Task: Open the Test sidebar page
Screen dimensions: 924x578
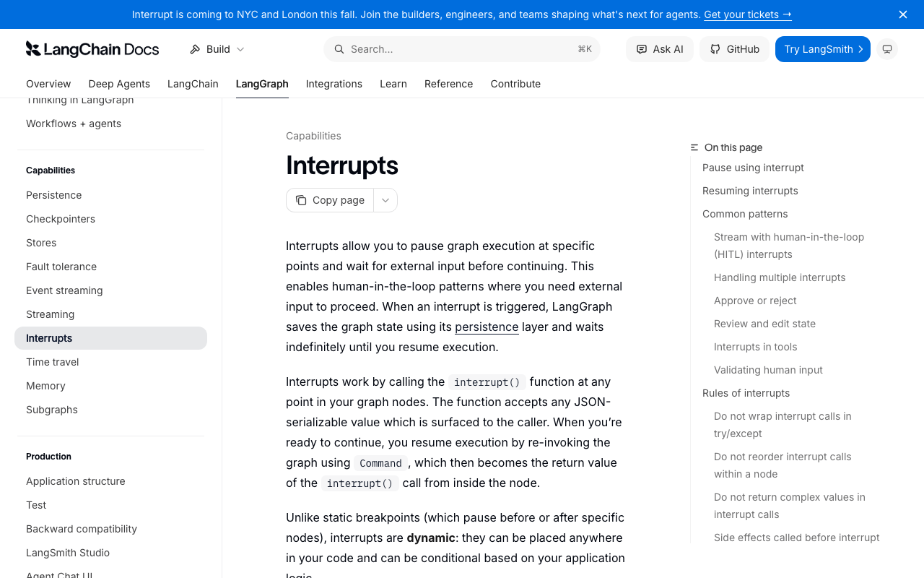Action: tap(110, 505)
